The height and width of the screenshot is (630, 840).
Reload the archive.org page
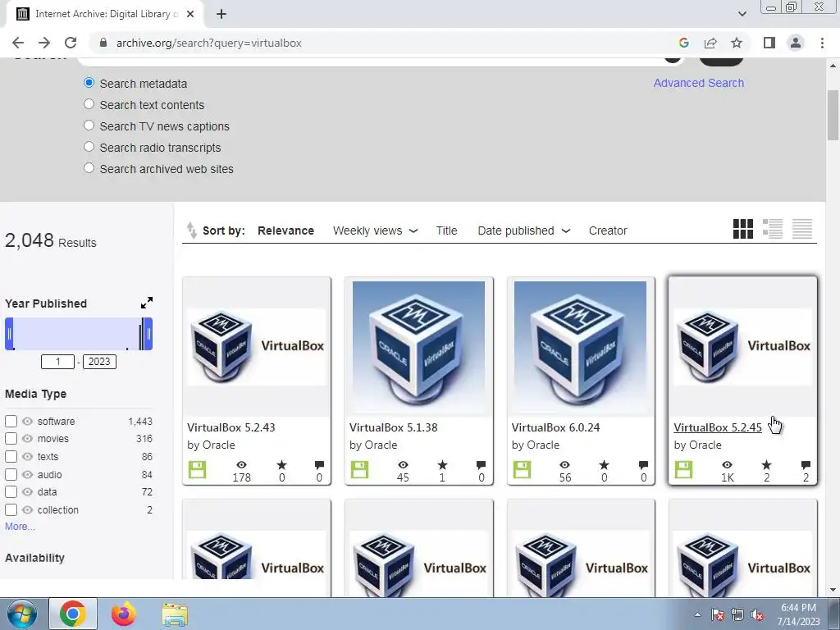(71, 43)
